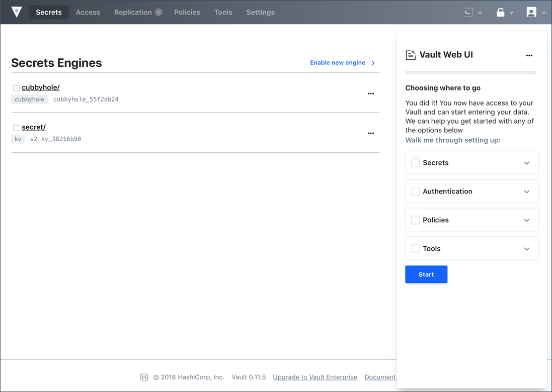552x392 pixels.
Task: Open the cubbyhole/ secrets engine link
Action: [x=40, y=87]
